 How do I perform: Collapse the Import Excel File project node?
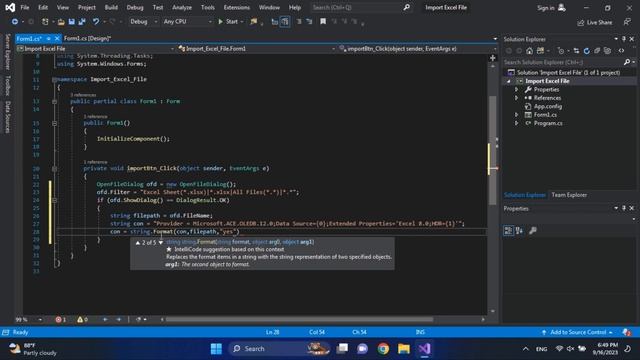pos(509,81)
